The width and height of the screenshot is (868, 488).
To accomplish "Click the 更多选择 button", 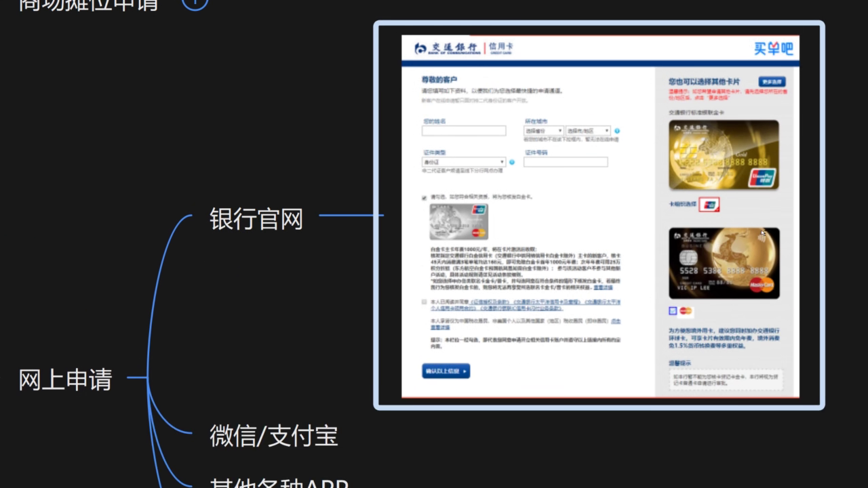I will pyautogui.click(x=772, y=82).
